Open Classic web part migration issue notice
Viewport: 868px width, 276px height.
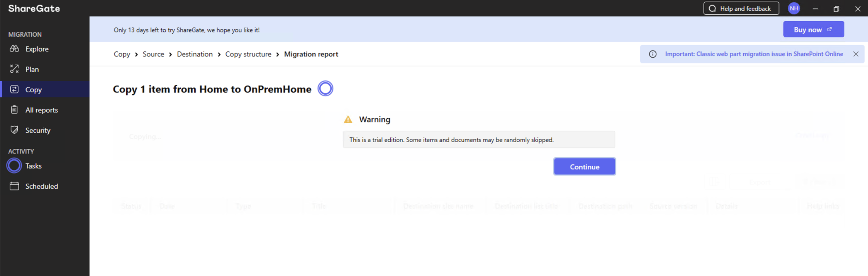click(x=754, y=54)
